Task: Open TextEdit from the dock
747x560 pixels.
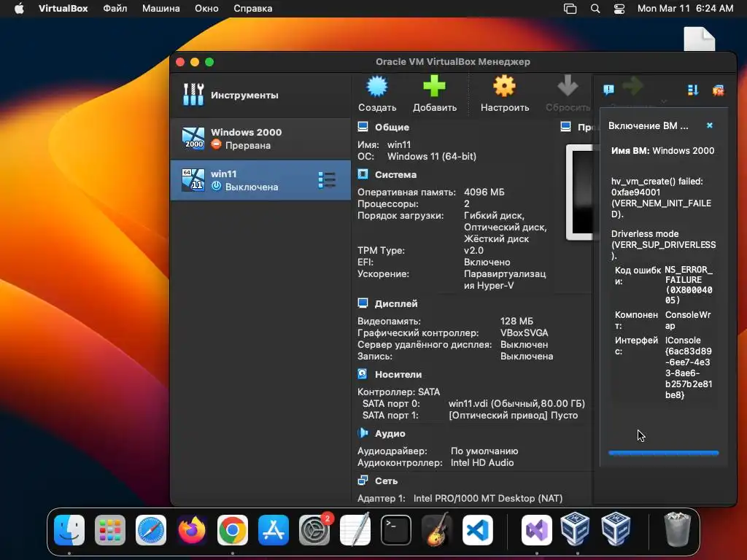Action: coord(355,530)
